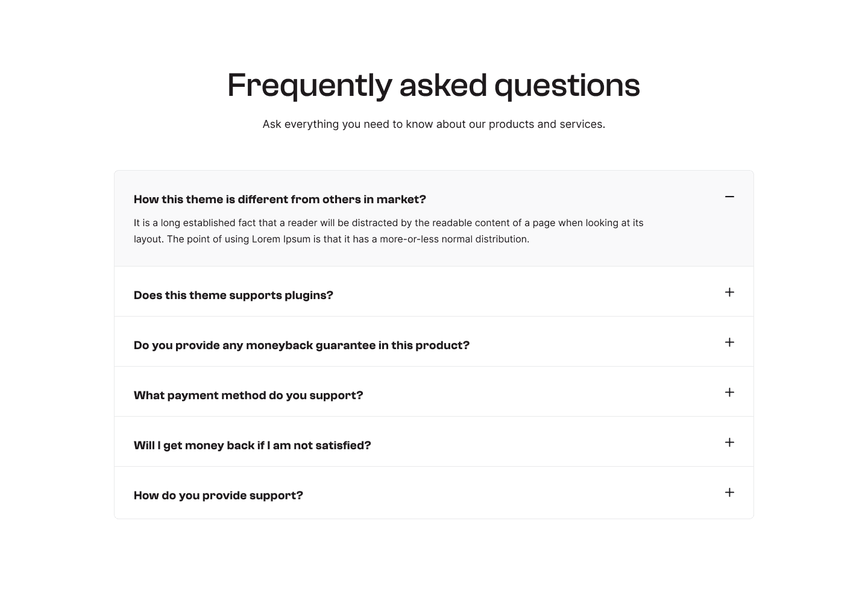Select the plugins support accordion row
The width and height of the screenshot is (868, 603).
(434, 291)
